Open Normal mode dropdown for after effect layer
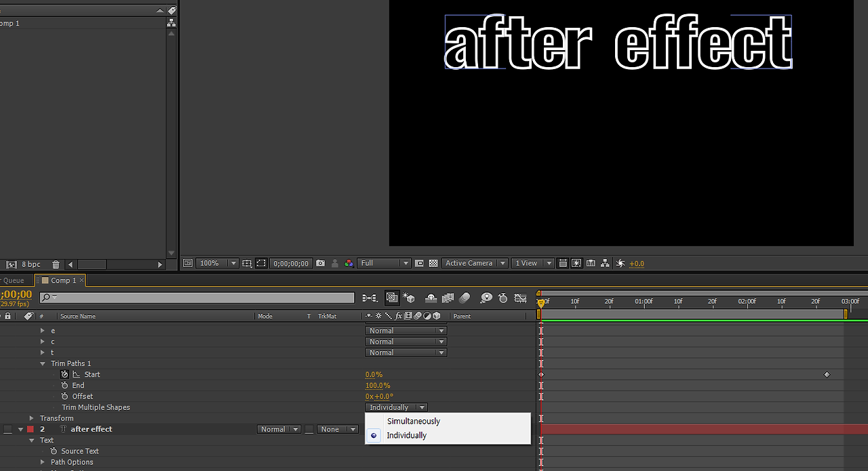868x471 pixels. tap(279, 429)
